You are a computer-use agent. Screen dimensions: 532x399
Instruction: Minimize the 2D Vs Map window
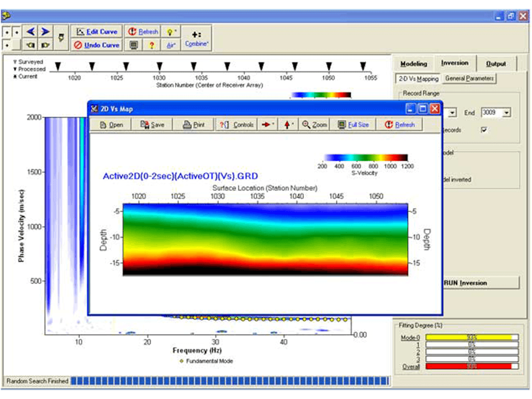(x=411, y=109)
